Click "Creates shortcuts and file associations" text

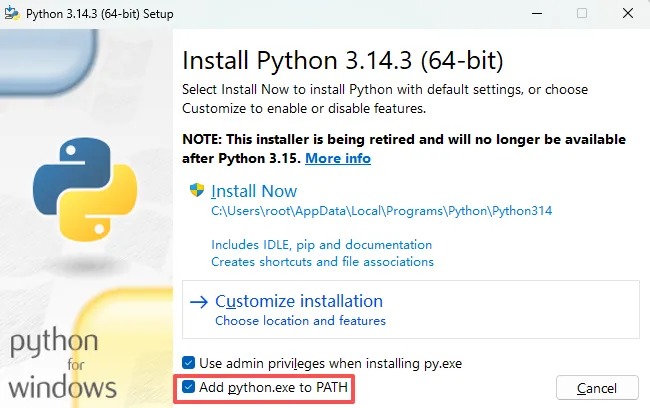tap(322, 261)
